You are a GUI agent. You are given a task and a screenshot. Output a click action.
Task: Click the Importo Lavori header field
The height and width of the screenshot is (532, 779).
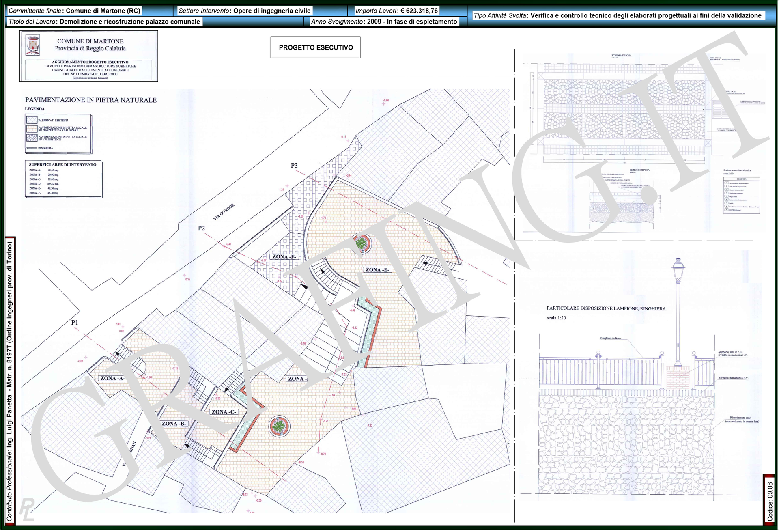pyautogui.click(x=396, y=11)
